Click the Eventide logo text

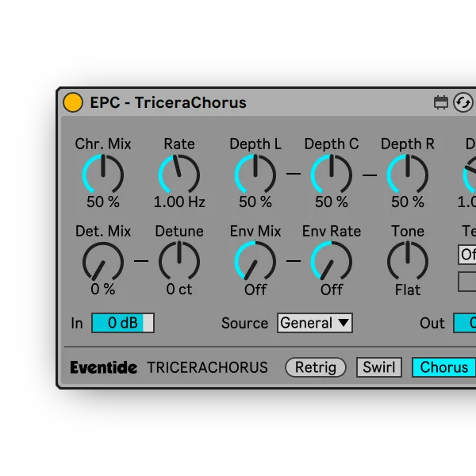tap(103, 367)
